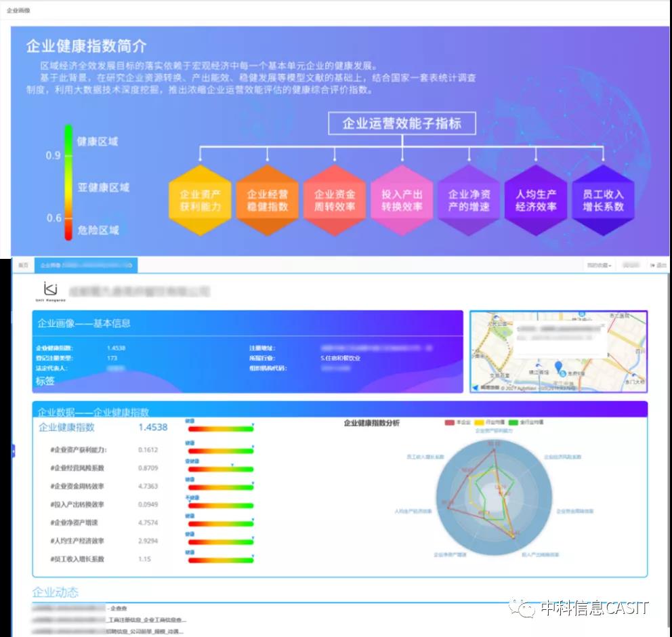Image resolution: width=672 pixels, height=637 pixels.
Task: Click the 企业健康指数分析 chart title
Action: pos(372,423)
